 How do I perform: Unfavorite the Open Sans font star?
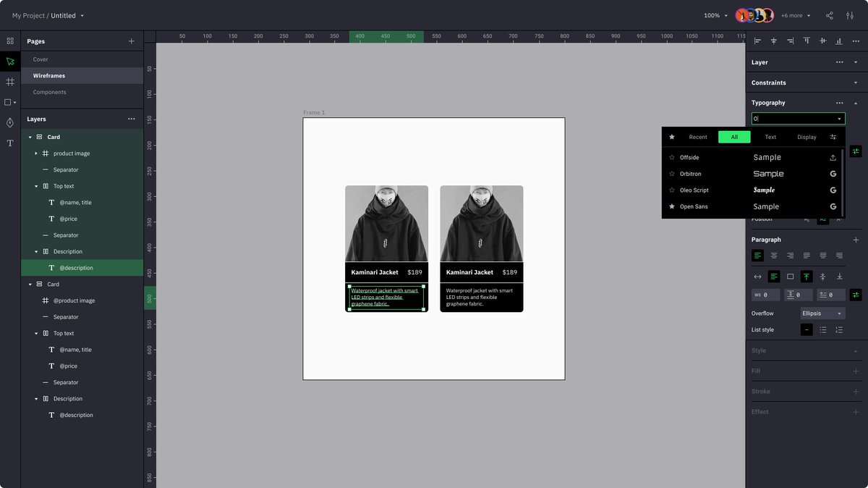coord(672,206)
